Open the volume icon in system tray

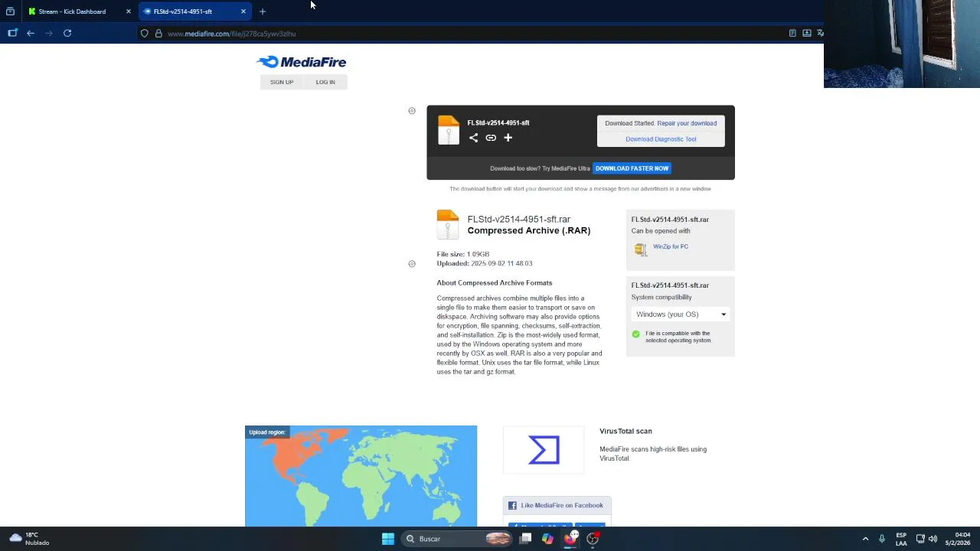(x=933, y=539)
